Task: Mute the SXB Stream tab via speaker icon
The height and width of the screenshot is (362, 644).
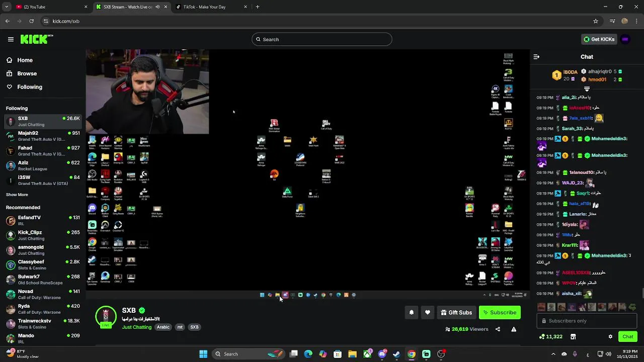Action: (x=157, y=7)
